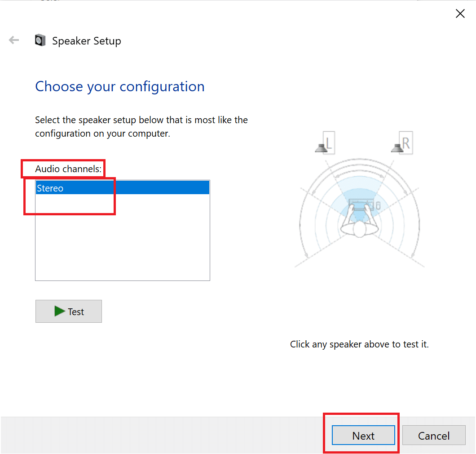Click the "Audio channels:" label
This screenshot has height=454, width=476.
click(x=69, y=169)
